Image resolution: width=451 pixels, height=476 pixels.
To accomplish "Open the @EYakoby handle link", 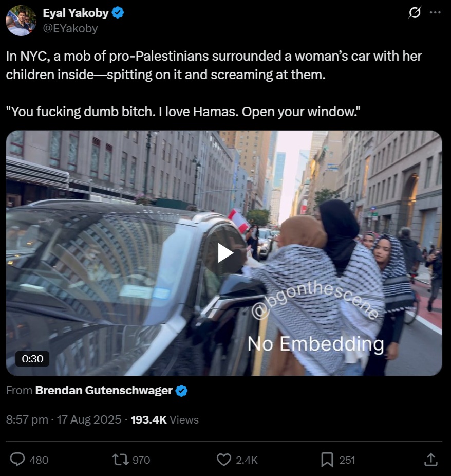I will [70, 28].
